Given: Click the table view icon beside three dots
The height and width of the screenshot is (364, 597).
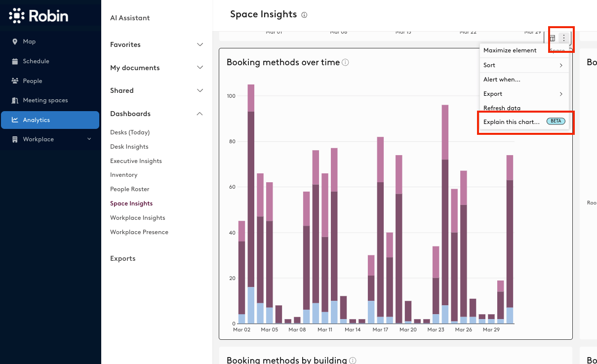Looking at the screenshot, I should (553, 39).
